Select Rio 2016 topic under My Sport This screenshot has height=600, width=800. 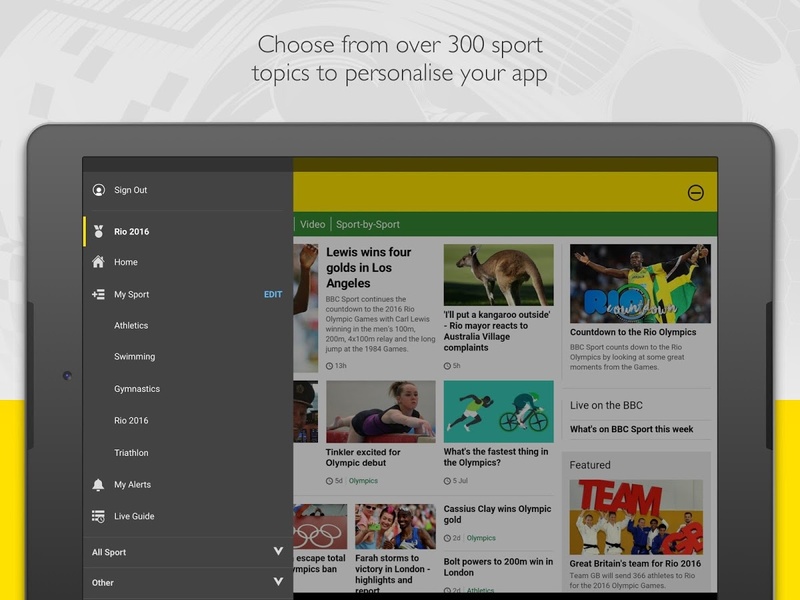(131, 420)
